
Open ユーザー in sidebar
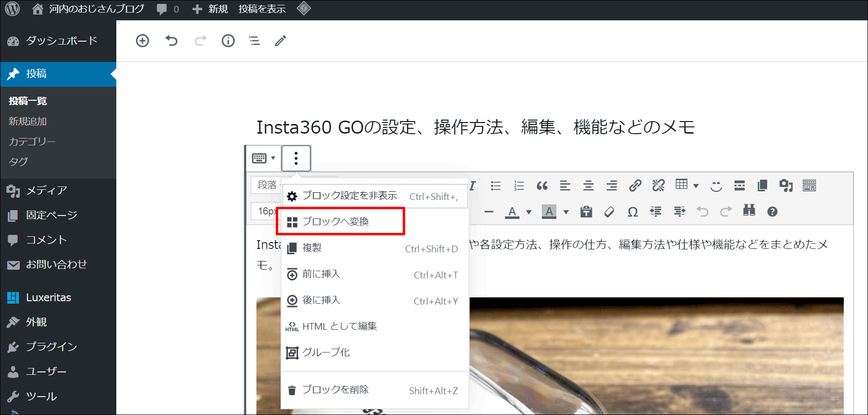click(58, 371)
